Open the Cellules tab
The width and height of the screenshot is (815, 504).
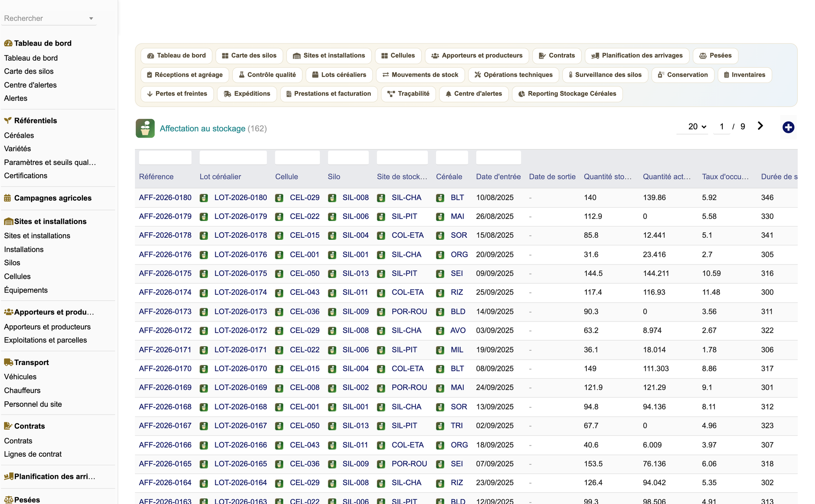pyautogui.click(x=398, y=56)
